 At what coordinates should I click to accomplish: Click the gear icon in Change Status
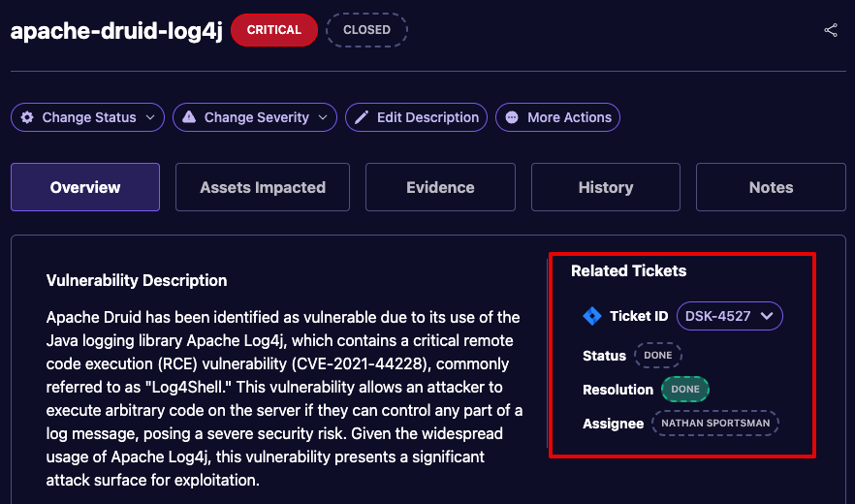coord(27,117)
